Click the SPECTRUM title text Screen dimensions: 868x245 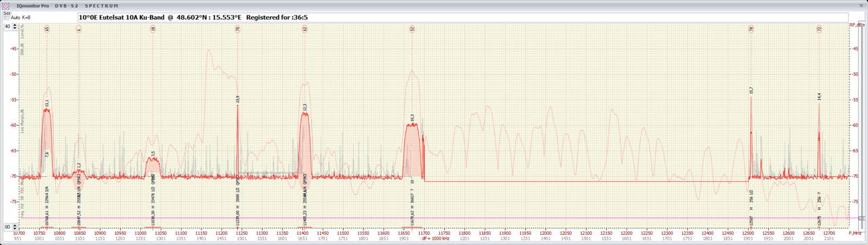click(x=101, y=6)
